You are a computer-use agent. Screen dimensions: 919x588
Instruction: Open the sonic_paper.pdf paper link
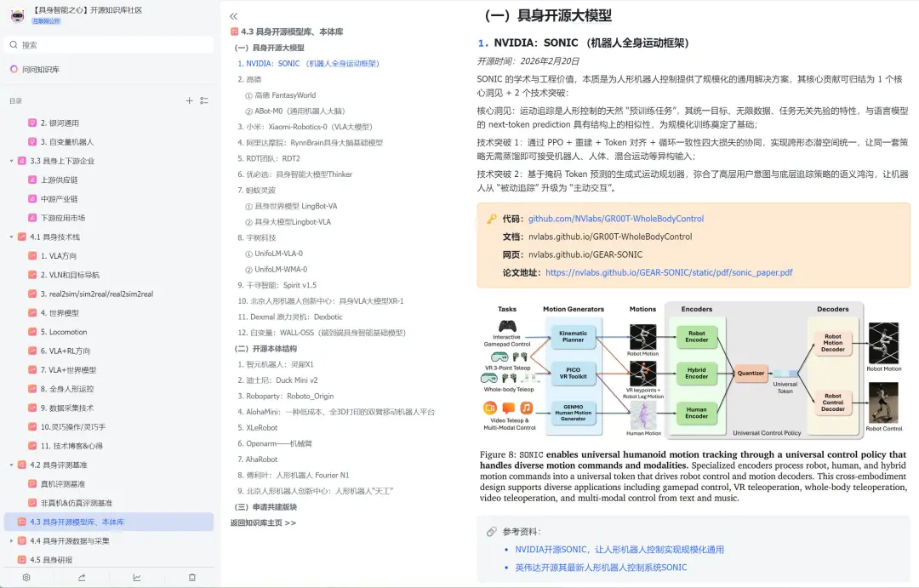click(669, 272)
